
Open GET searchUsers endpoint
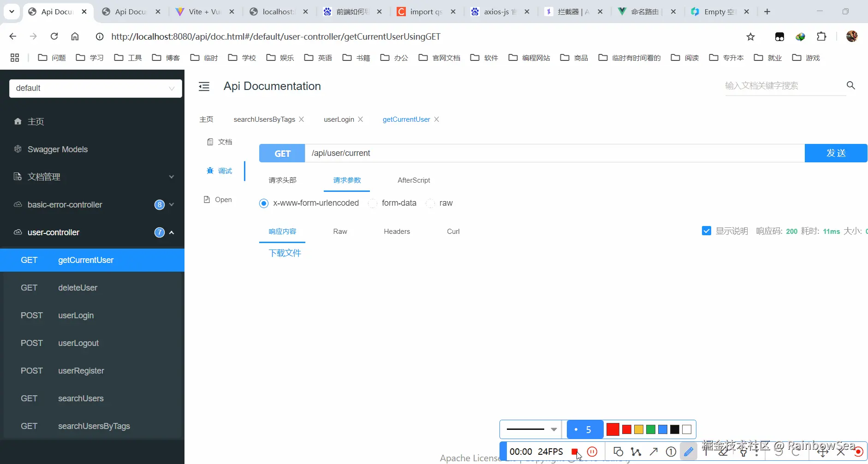click(x=92, y=399)
